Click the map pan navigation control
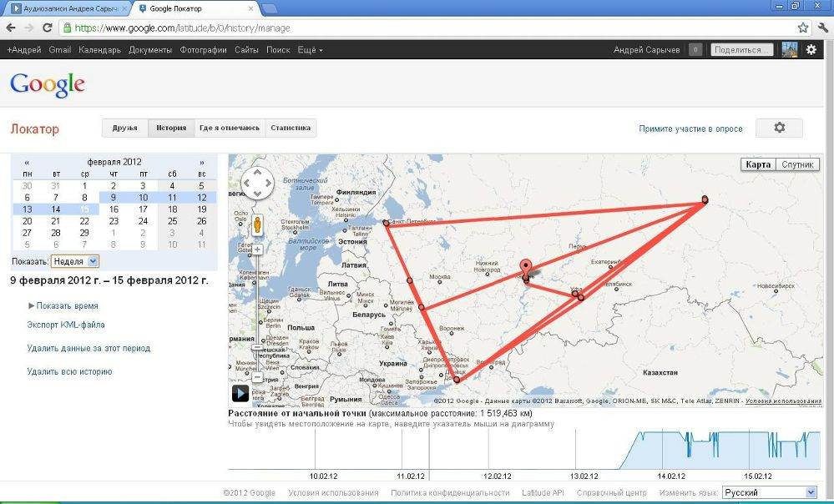The height and width of the screenshot is (504, 834). coord(257,183)
